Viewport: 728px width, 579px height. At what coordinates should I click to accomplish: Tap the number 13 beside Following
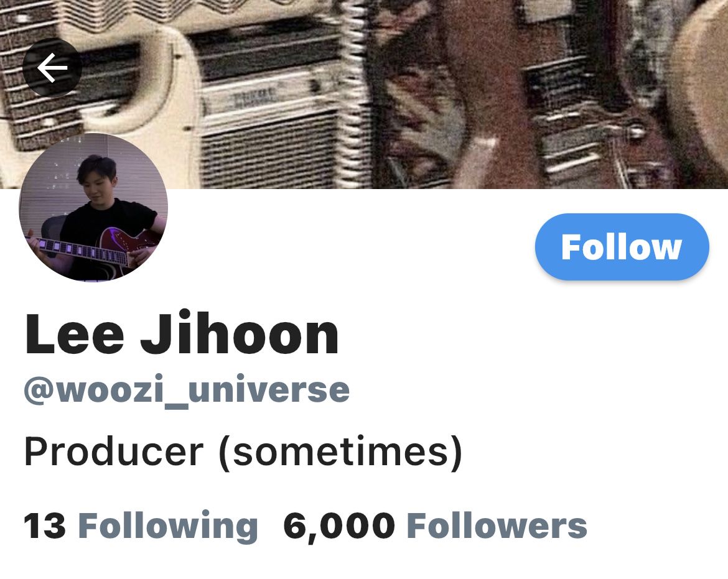[45, 526]
